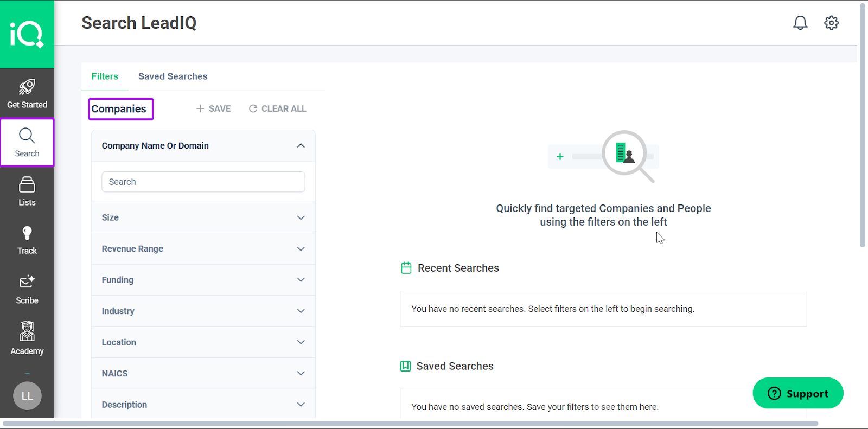
Task: Open the Search sidebar item
Action: click(x=27, y=143)
